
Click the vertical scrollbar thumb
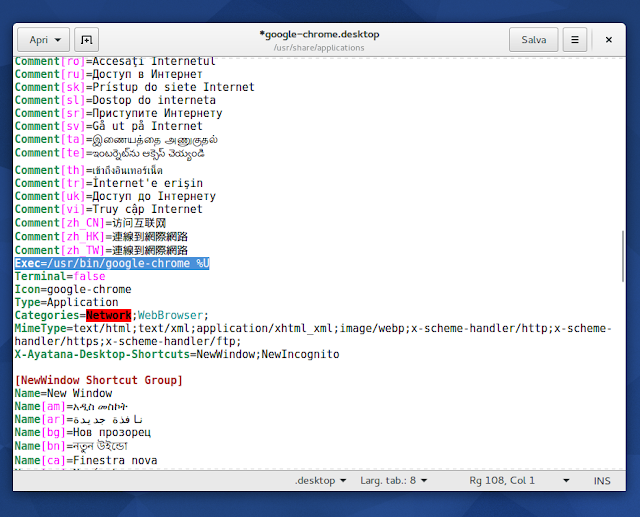pyautogui.click(x=622, y=256)
